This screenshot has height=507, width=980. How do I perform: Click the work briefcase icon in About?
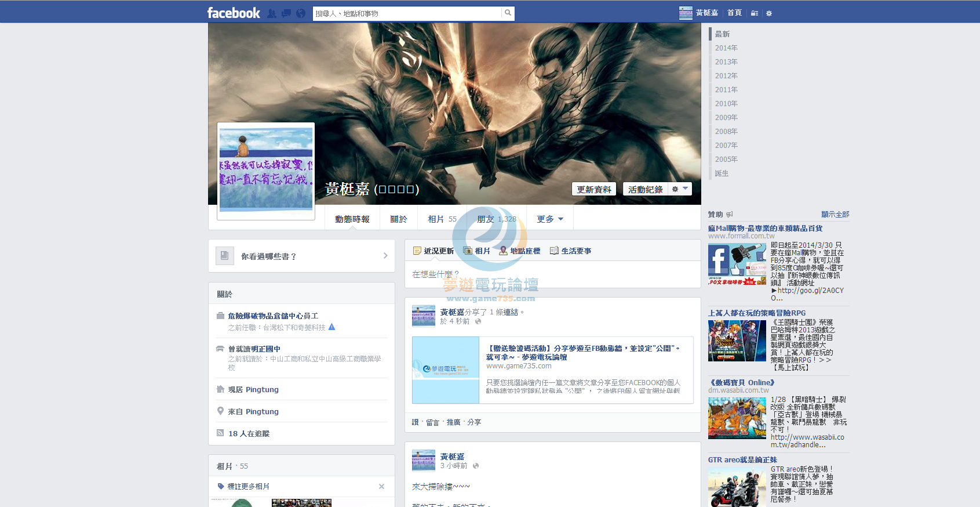click(220, 316)
